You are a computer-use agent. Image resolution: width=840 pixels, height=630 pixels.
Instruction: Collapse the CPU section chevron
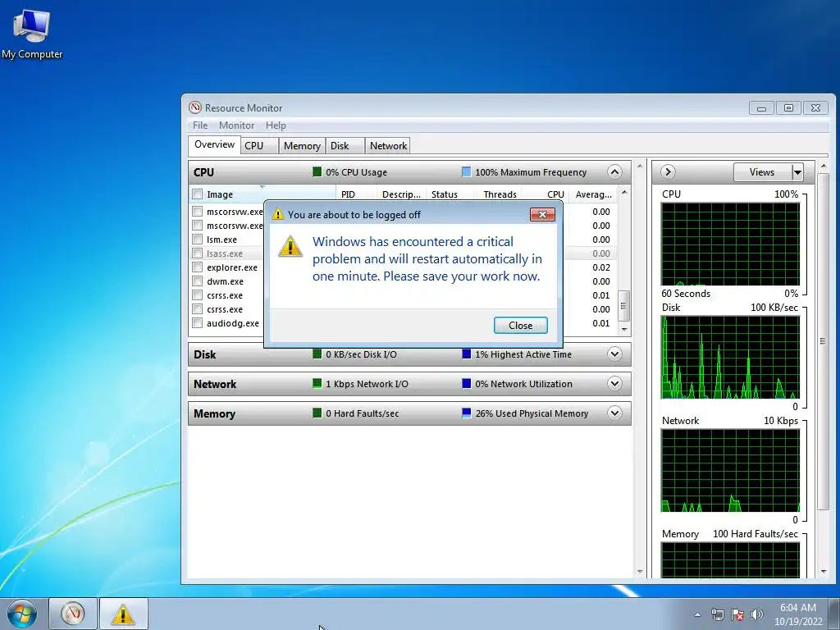(614, 172)
